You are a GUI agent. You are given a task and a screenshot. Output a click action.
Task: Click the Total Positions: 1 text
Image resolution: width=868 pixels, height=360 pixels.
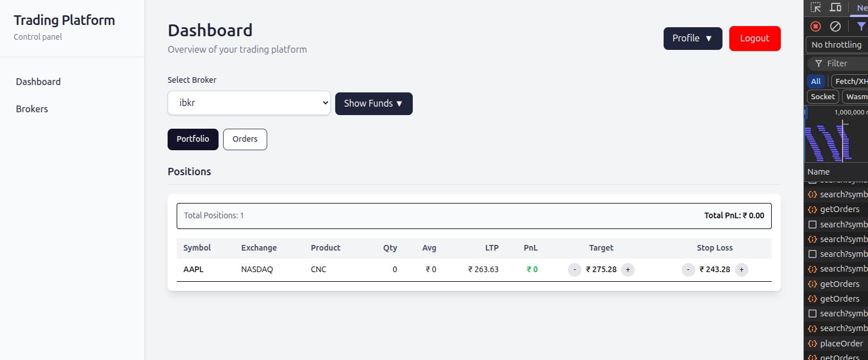(x=214, y=215)
